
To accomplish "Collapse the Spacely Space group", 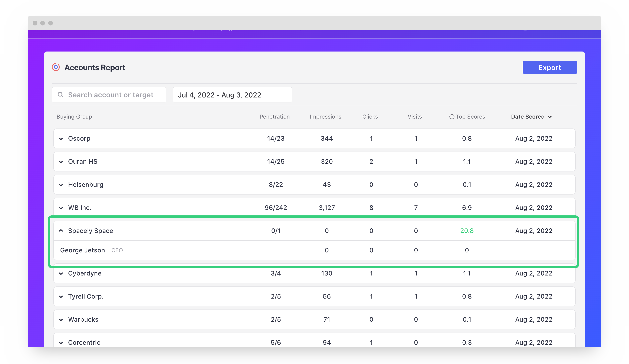I will (x=61, y=231).
